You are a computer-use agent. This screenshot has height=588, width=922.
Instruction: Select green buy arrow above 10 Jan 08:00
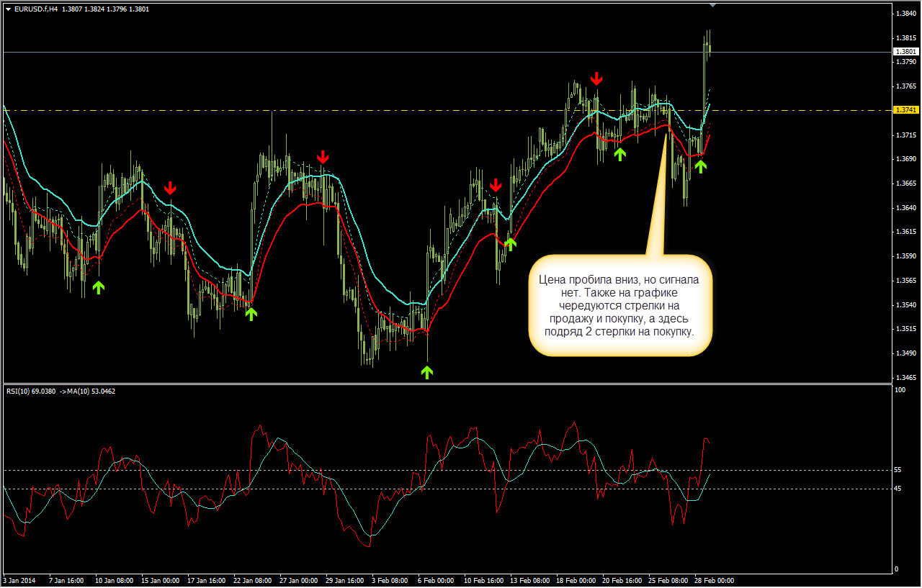point(99,288)
